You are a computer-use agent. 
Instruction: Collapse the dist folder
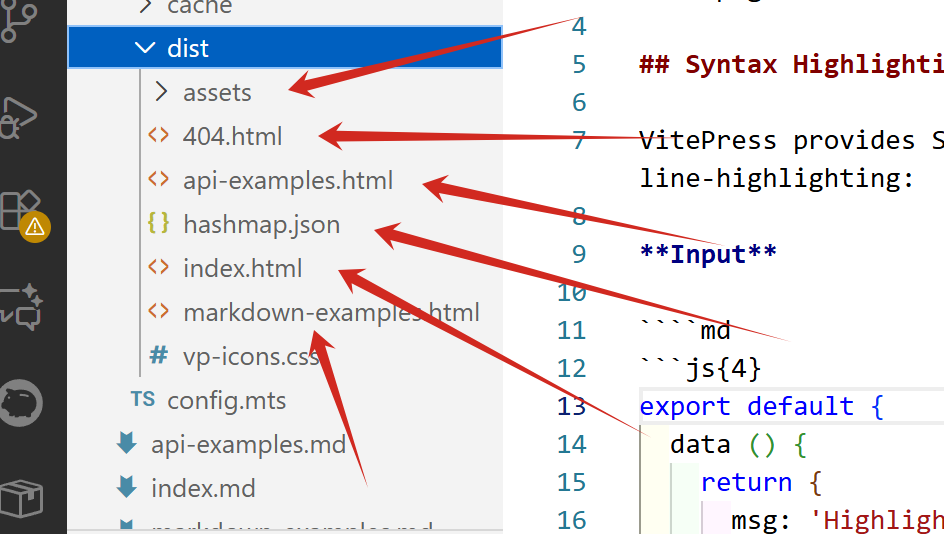pos(146,48)
